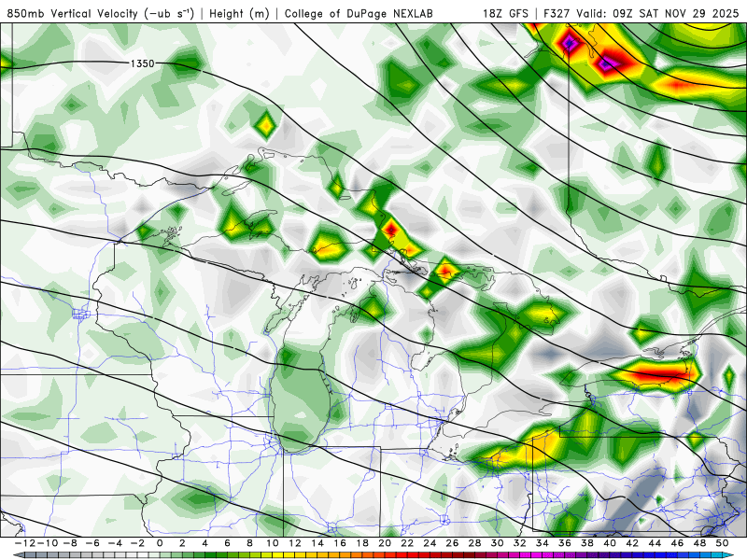
Task: Click the Valid: 09Z SAT NOV 29 2025 text
Action: [x=657, y=13]
